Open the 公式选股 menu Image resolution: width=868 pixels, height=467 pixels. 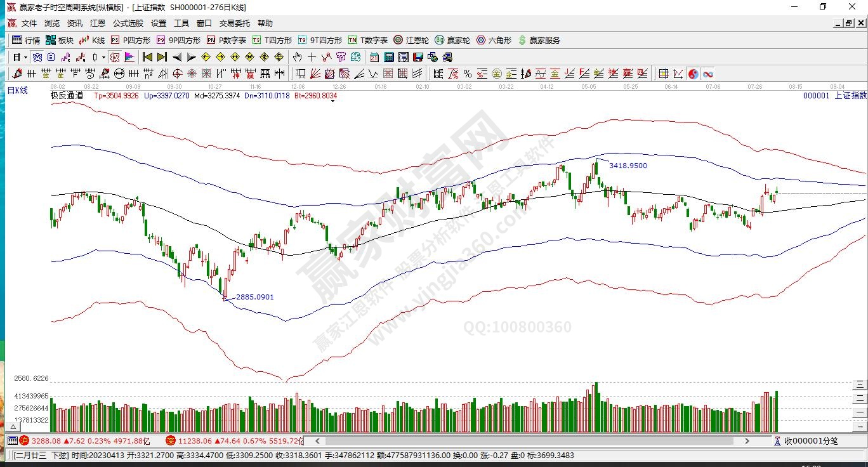point(128,23)
